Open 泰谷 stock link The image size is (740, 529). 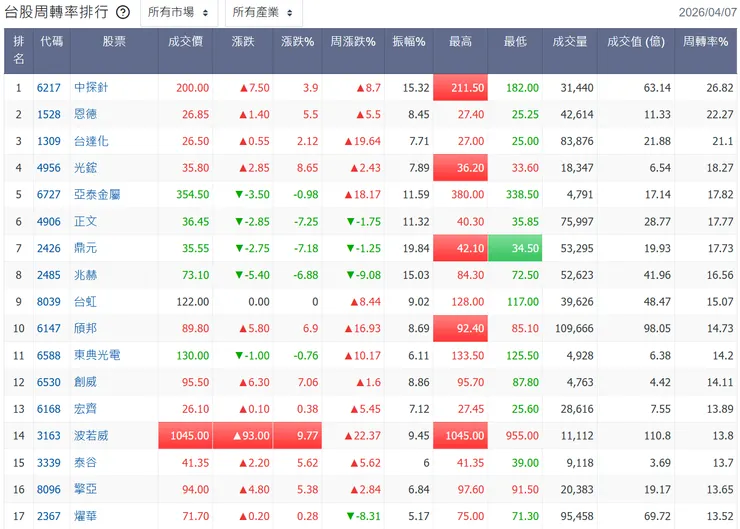(x=85, y=463)
